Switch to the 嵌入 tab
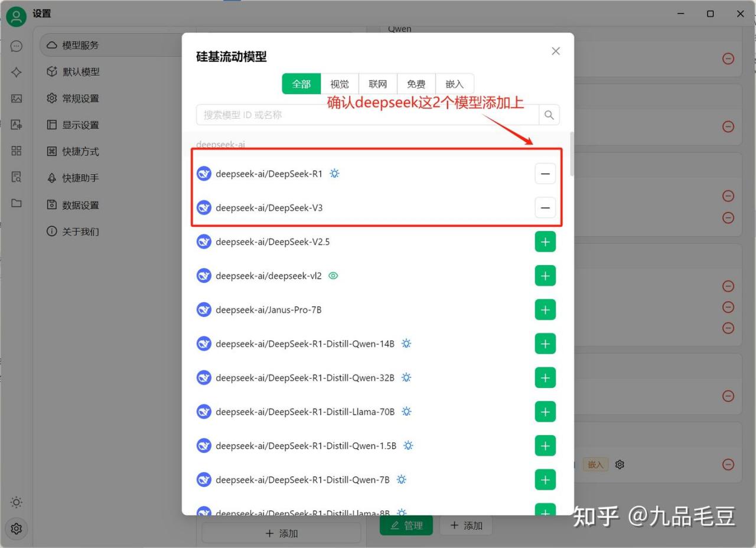Screen dimensions: 756x548 [454, 84]
